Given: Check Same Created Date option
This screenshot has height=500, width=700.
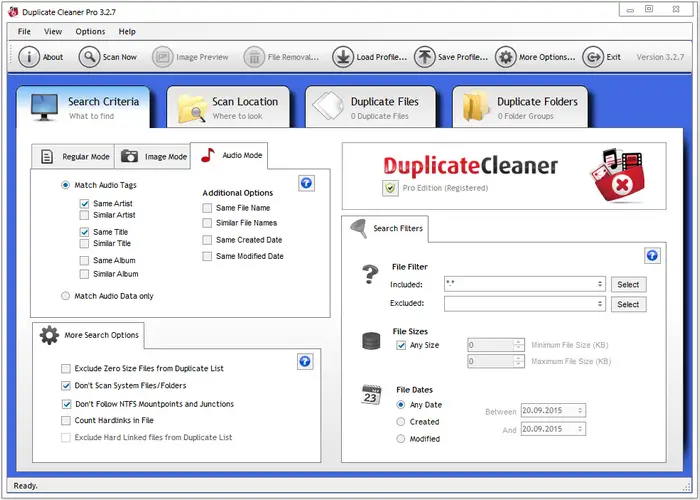Looking at the screenshot, I should click(x=207, y=240).
